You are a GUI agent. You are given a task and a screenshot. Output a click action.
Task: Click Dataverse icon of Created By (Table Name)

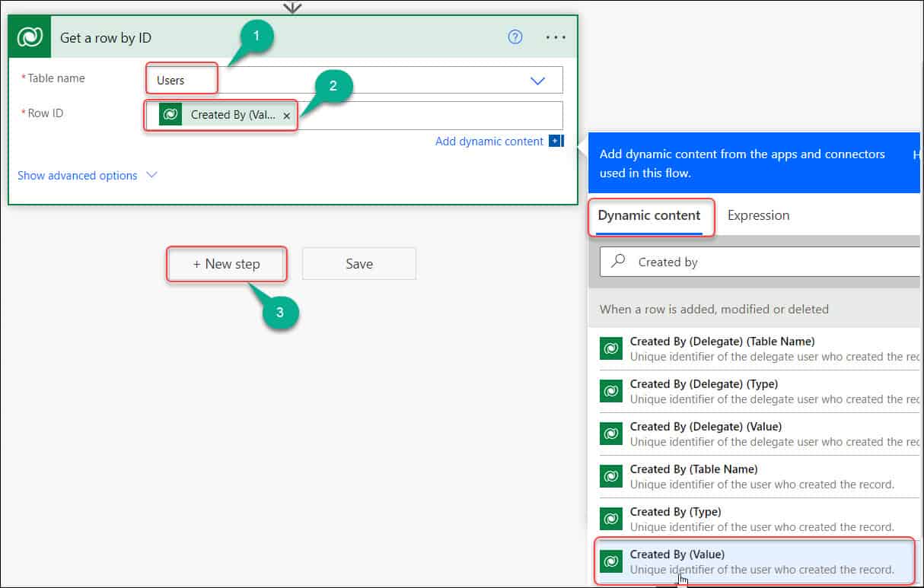(611, 476)
